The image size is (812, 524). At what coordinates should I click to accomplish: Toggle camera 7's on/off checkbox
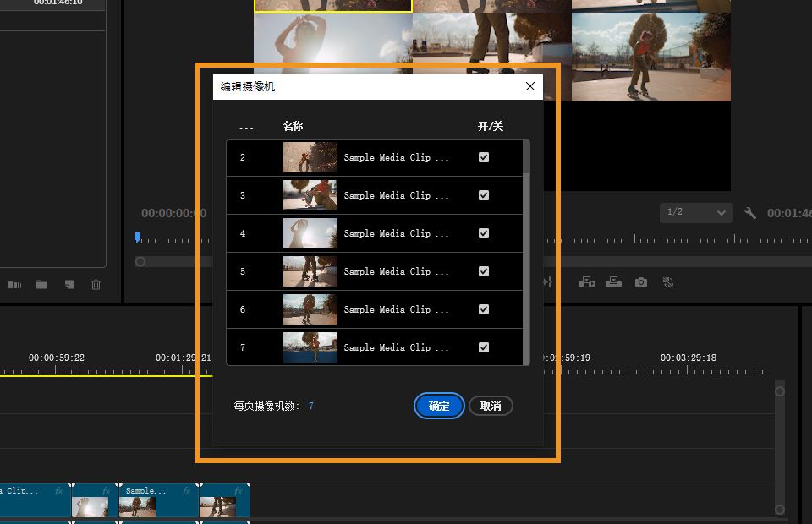(x=483, y=347)
